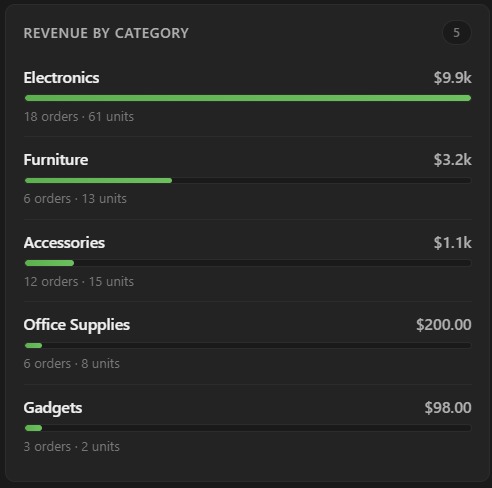Click the $3.2k Furniture revenue value
Screen dimensions: 492x488
(x=452, y=160)
